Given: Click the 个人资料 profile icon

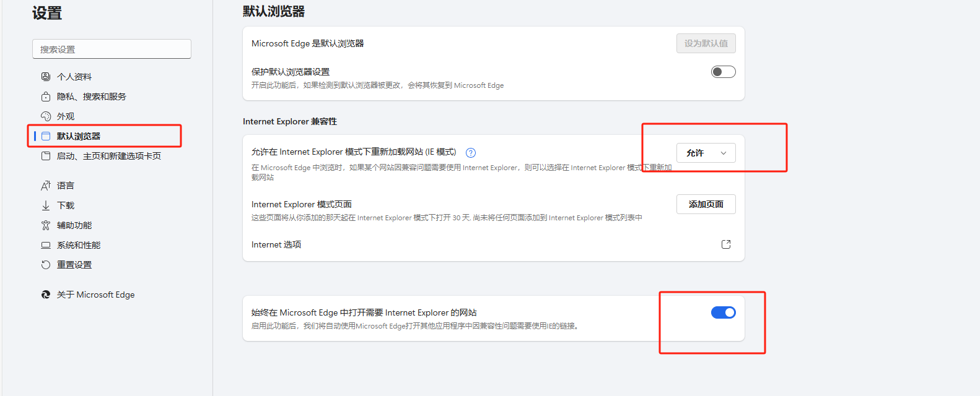Looking at the screenshot, I should click(46, 77).
